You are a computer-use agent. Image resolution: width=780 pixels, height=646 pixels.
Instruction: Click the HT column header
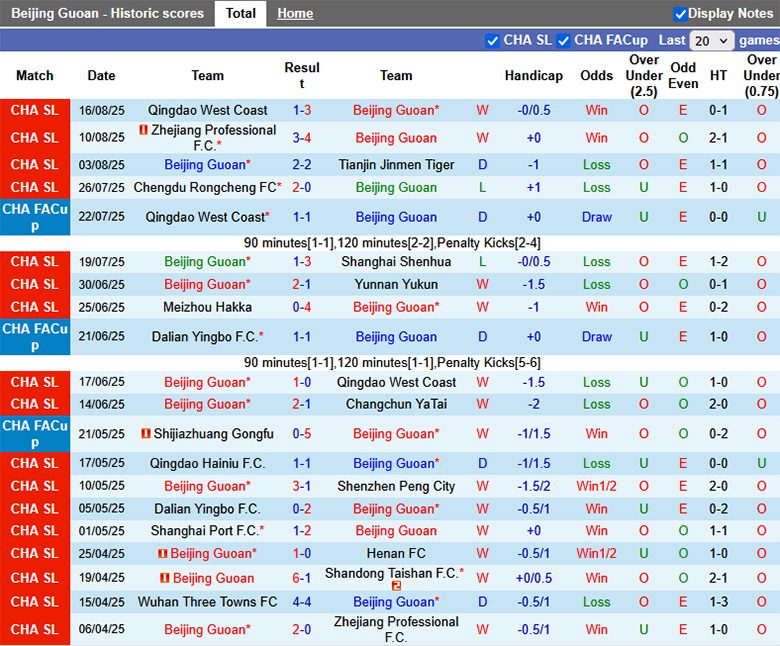[718, 76]
